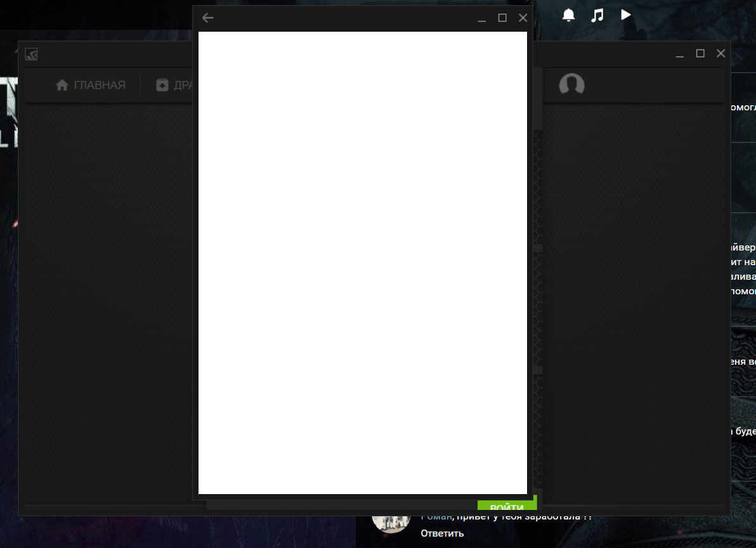Click the green ВОЙТИ button
Screen dimensions: 756x548
tap(507, 505)
